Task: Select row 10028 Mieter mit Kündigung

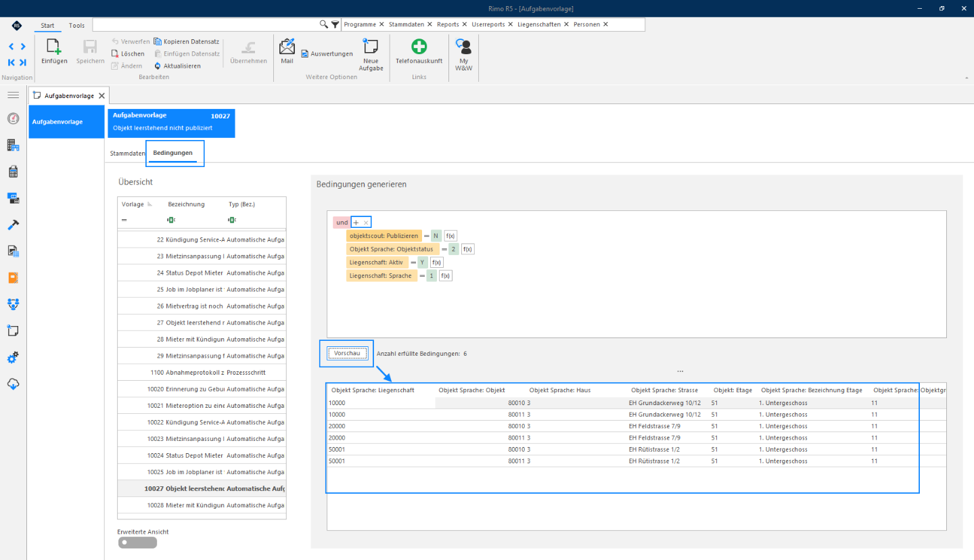Action: (202, 505)
